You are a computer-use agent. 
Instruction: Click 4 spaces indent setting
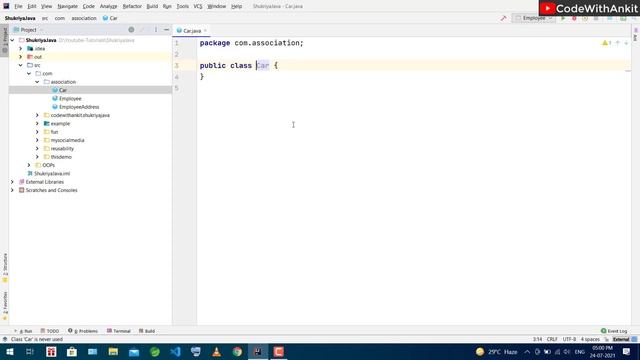pyautogui.click(x=590, y=339)
